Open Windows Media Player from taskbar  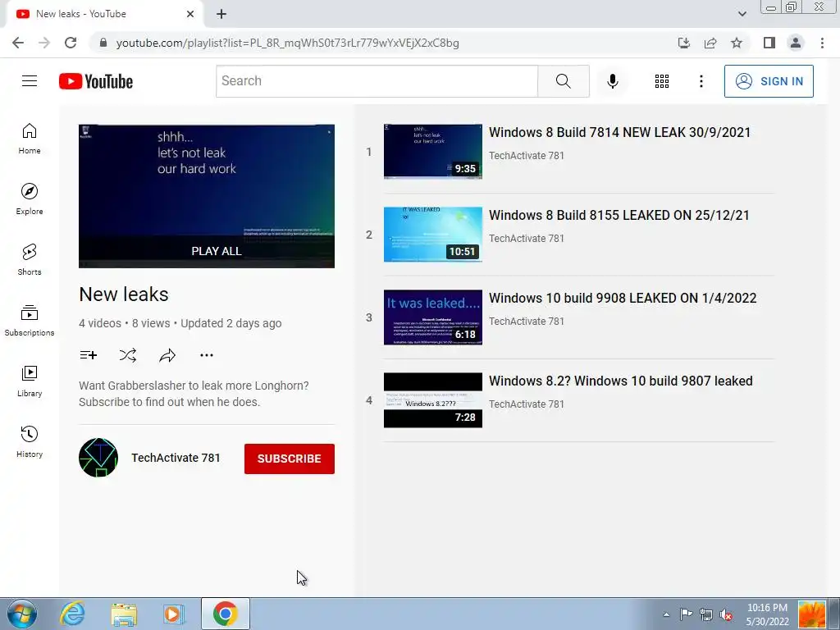(x=174, y=614)
